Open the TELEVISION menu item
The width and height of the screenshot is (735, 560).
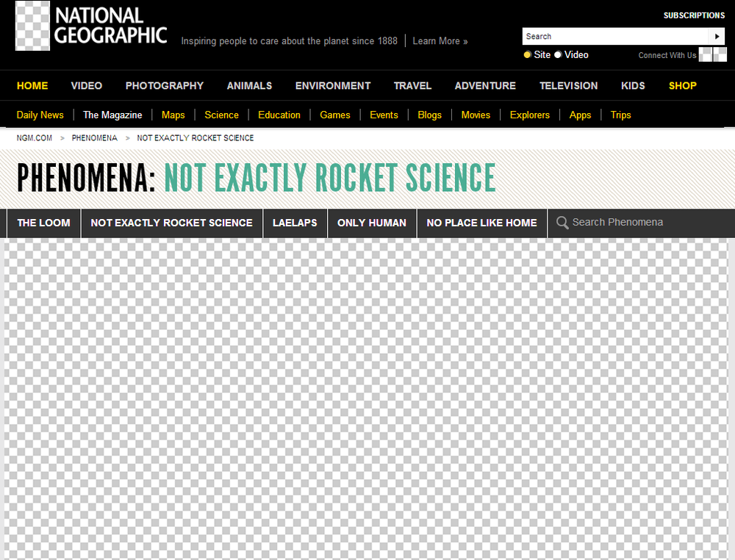pyautogui.click(x=569, y=86)
